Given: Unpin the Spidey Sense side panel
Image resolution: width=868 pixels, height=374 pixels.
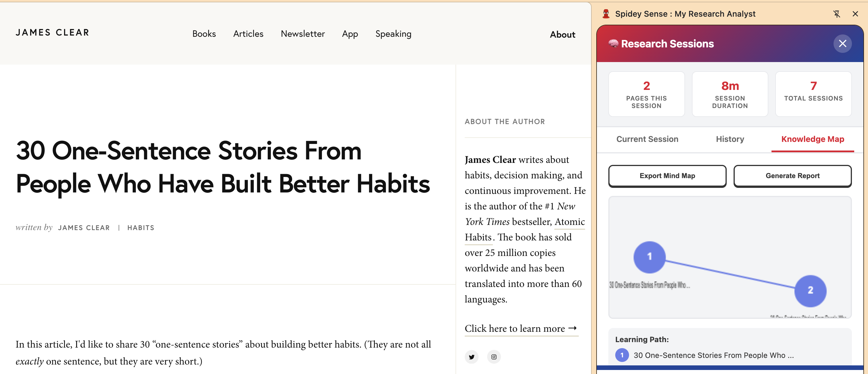Looking at the screenshot, I should 837,14.
